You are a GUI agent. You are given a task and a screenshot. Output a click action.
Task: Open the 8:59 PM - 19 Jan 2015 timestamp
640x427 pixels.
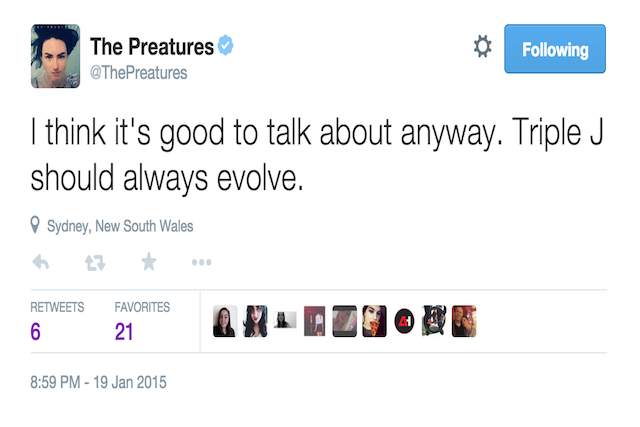99,382
